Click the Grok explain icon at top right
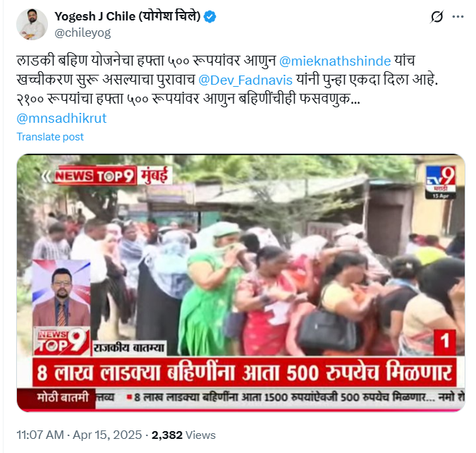Screen dimensions: 476x453 pos(437,17)
